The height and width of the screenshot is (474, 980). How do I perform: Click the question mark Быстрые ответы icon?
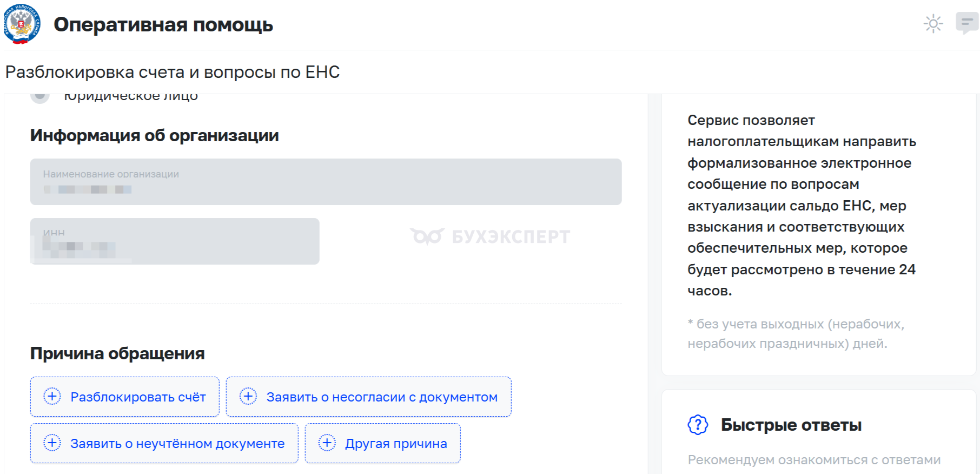coord(698,425)
